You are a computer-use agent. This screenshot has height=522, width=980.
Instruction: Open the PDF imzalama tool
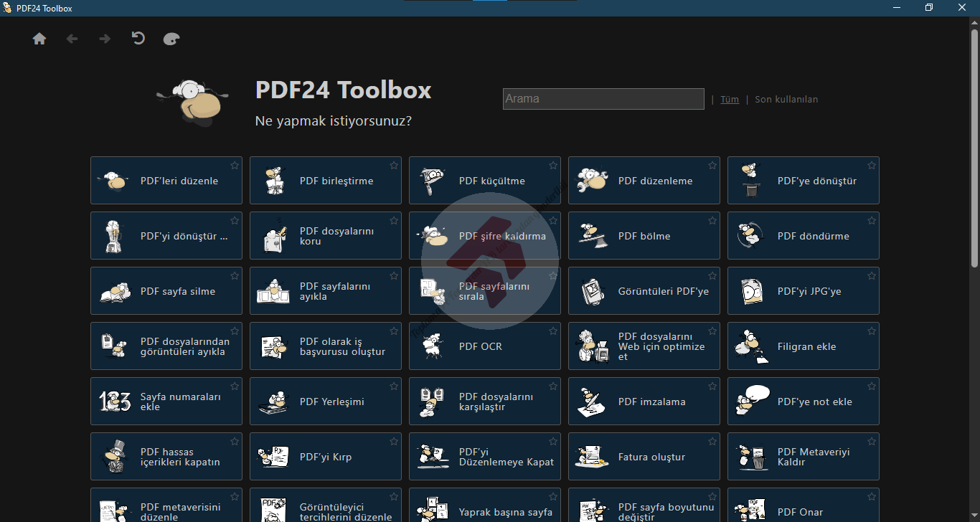tap(644, 402)
